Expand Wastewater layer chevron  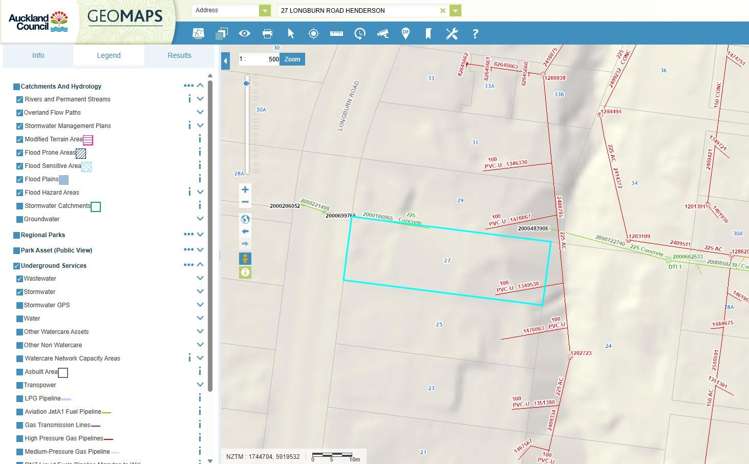[x=200, y=278]
